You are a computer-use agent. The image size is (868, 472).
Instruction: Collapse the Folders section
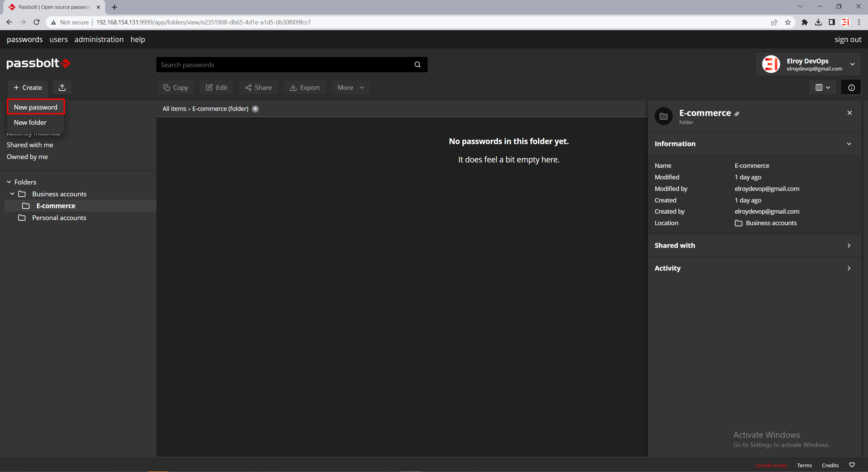point(9,182)
